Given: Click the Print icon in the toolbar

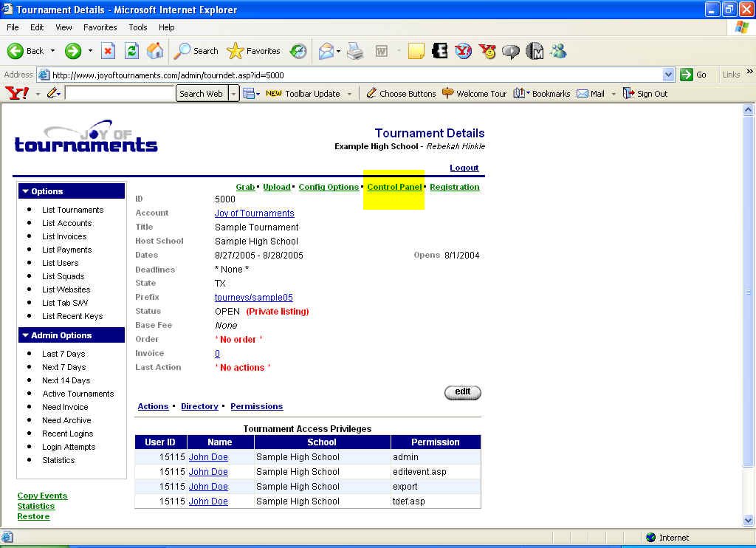Looking at the screenshot, I should coord(355,51).
